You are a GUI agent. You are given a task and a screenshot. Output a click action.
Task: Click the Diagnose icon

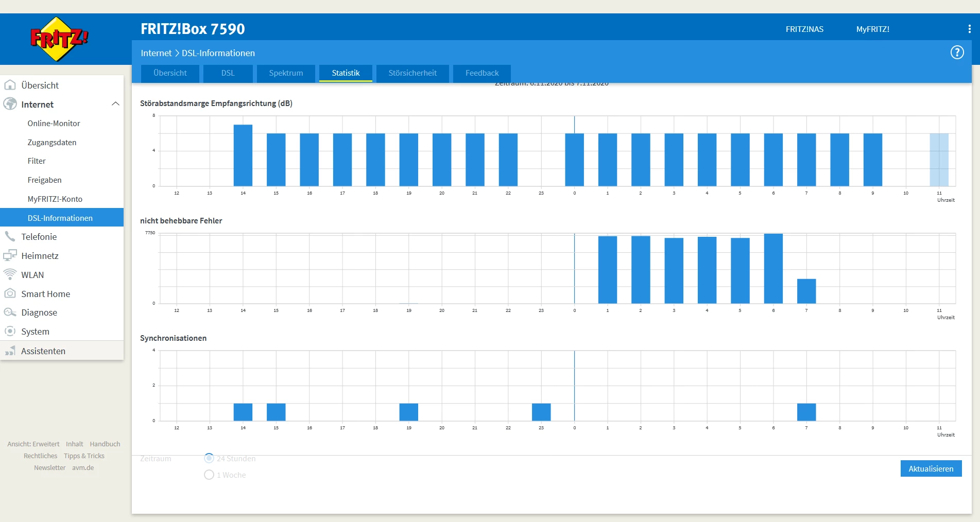[x=10, y=312]
